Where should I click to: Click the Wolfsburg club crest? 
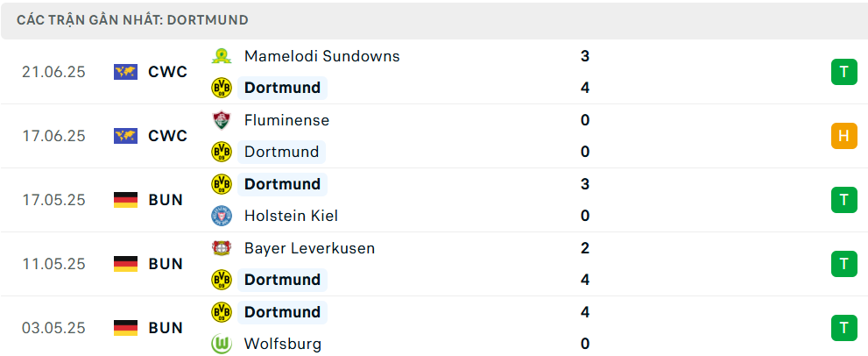click(x=222, y=344)
